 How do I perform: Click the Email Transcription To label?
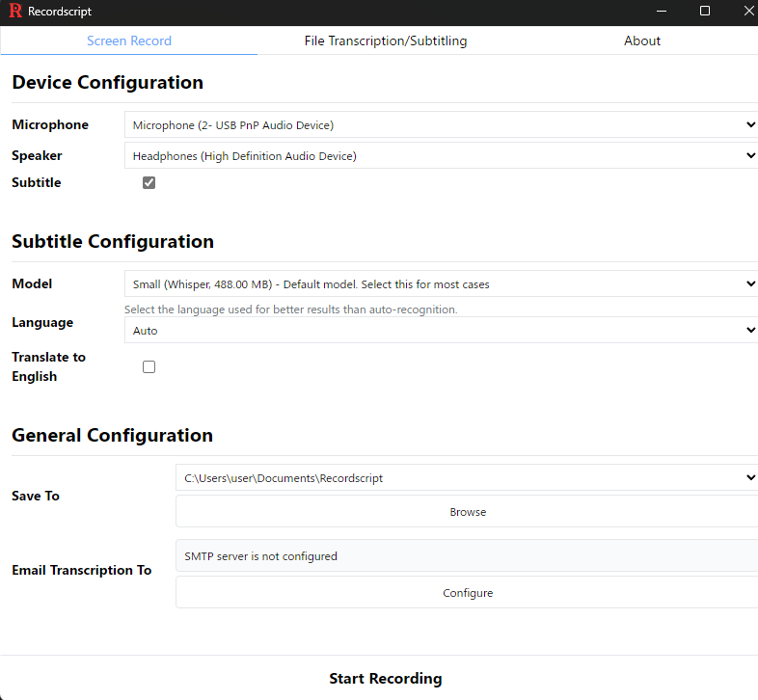click(82, 571)
